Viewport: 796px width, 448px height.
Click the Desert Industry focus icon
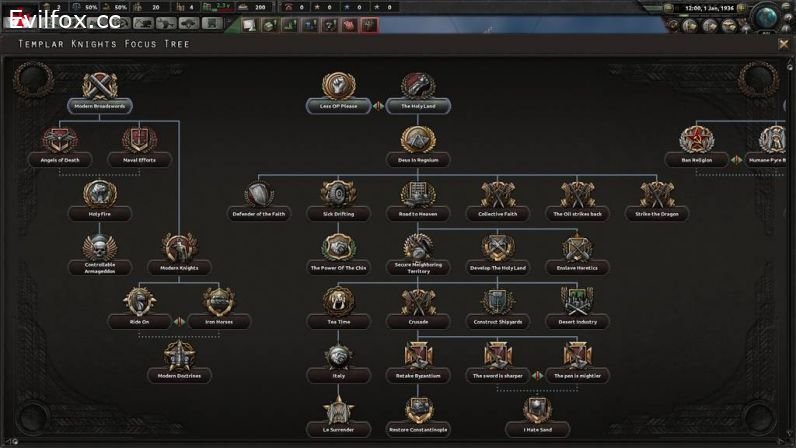pyautogui.click(x=577, y=302)
